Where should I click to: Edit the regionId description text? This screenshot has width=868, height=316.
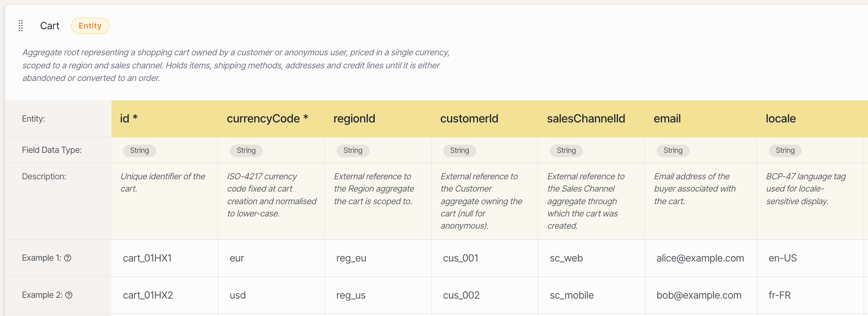(x=374, y=189)
